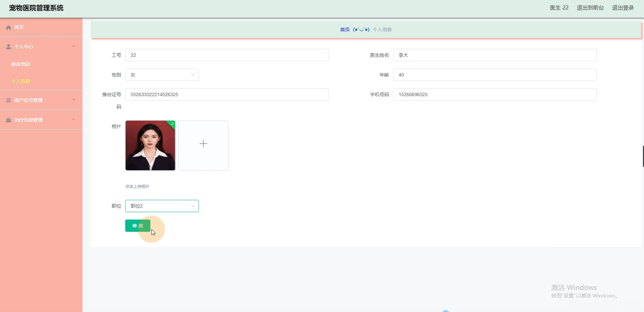Click the 工号 input field
Viewport: 644px width, 312px height.
(227, 55)
